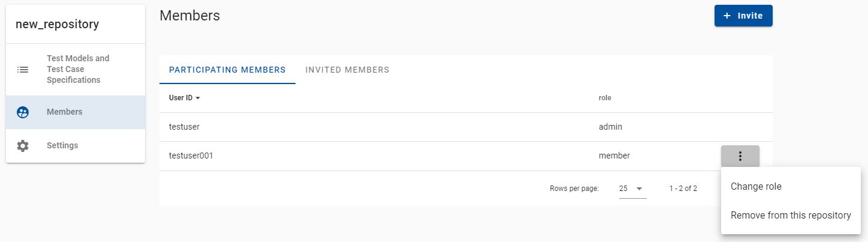Select Members in the sidebar
This screenshot has height=242, width=868.
(x=76, y=112)
